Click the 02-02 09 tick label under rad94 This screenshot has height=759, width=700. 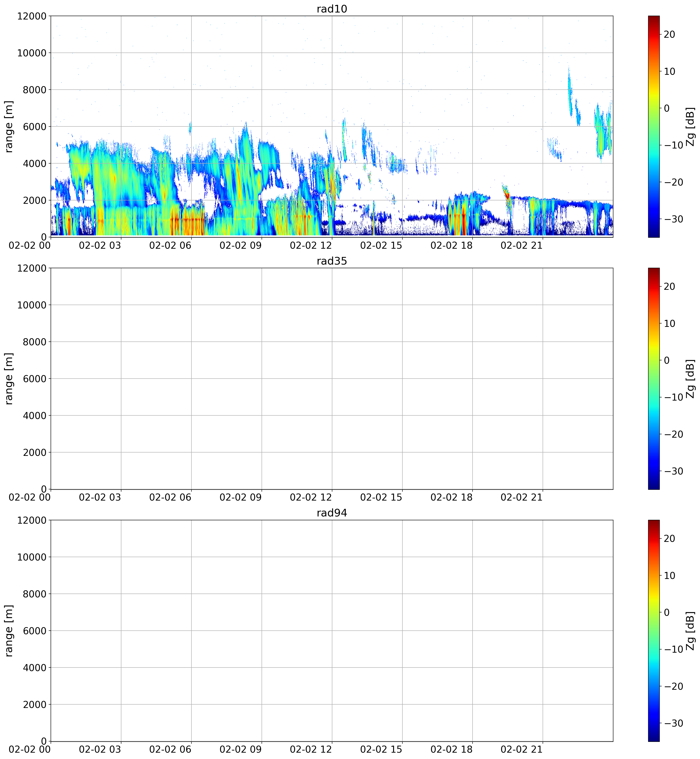tap(241, 749)
